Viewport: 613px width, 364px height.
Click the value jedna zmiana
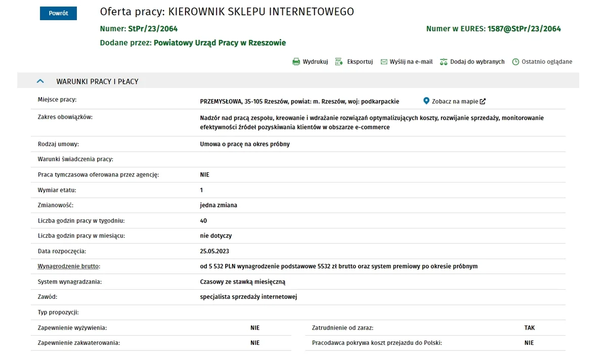click(x=218, y=205)
